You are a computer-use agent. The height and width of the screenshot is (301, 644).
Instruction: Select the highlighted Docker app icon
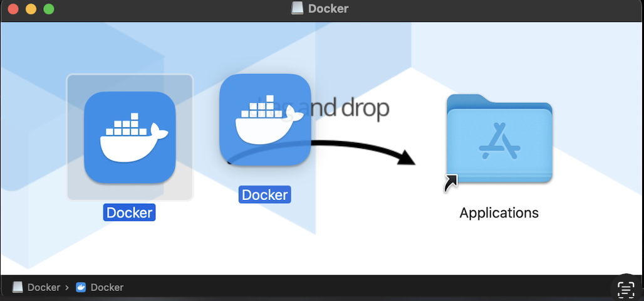tap(130, 137)
